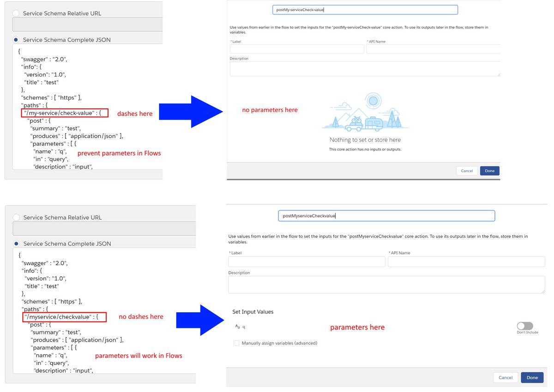The width and height of the screenshot is (554, 392).
Task: Click Relative URL input above /my-service/check-value JSON
Action: click(87, 24)
